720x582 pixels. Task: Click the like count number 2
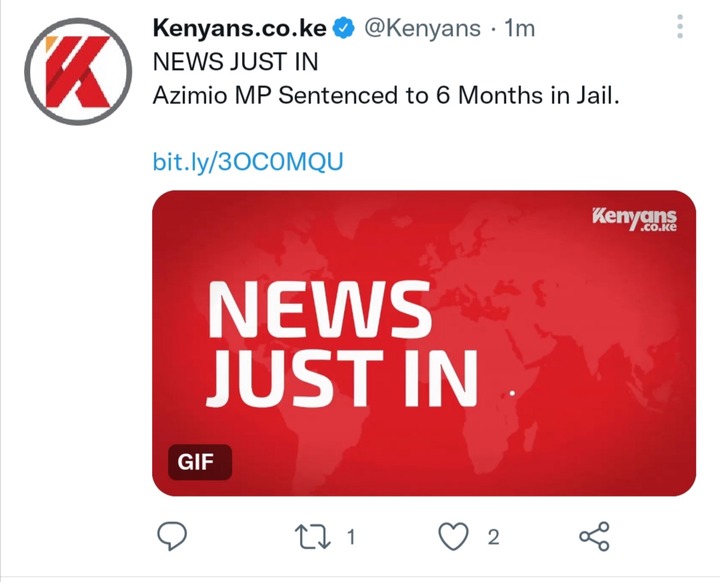(493, 537)
